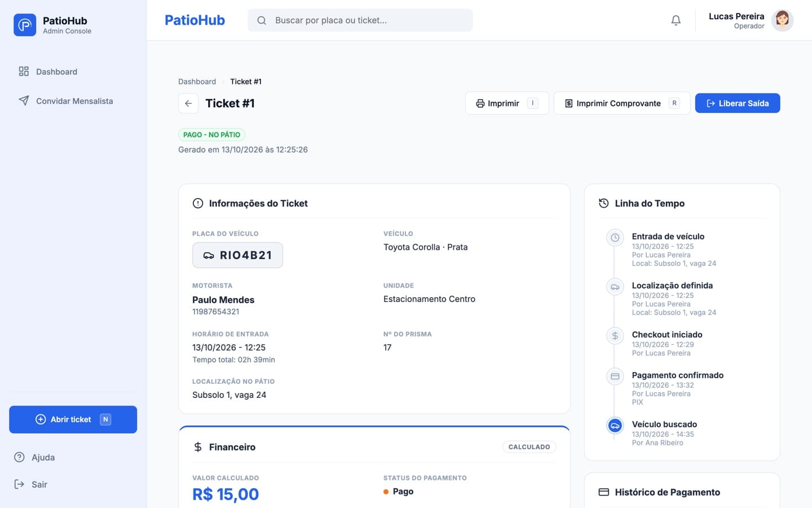The height and width of the screenshot is (508, 812).
Task: Click the Financeiro dollar sign icon
Action: (x=198, y=447)
